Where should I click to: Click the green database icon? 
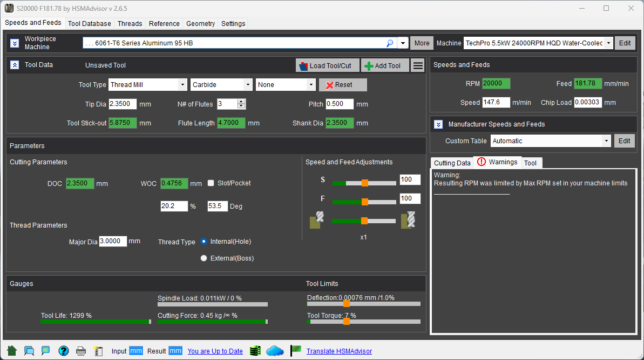coord(255,351)
